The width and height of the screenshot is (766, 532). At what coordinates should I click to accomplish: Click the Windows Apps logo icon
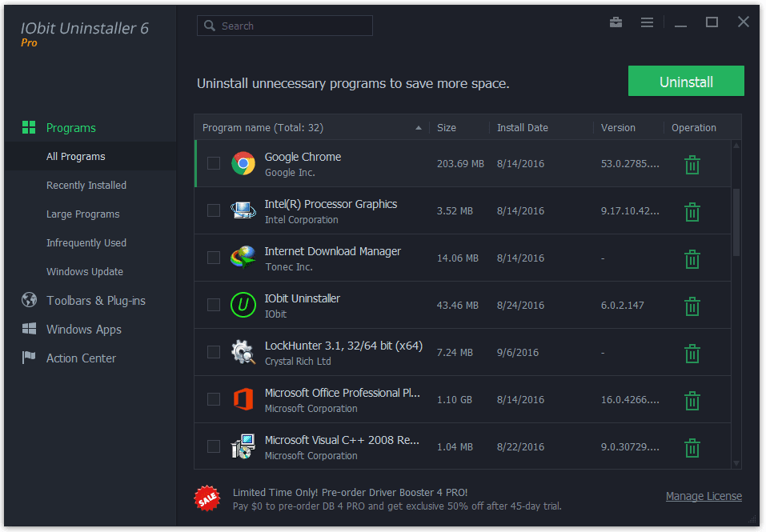29,329
